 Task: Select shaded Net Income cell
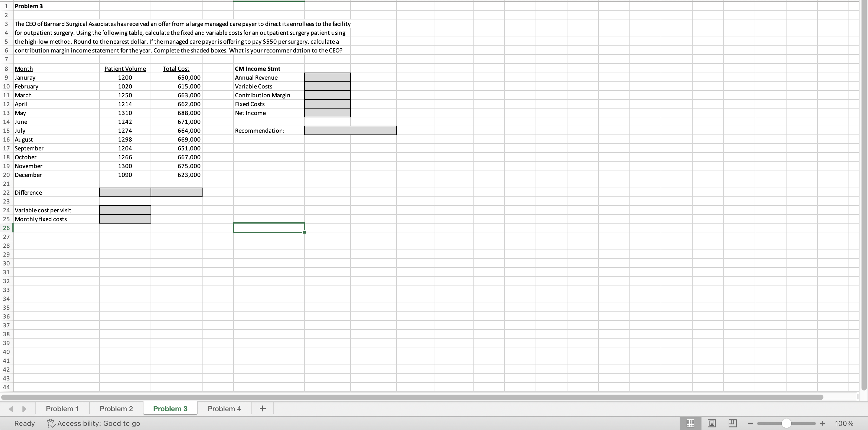(x=327, y=113)
